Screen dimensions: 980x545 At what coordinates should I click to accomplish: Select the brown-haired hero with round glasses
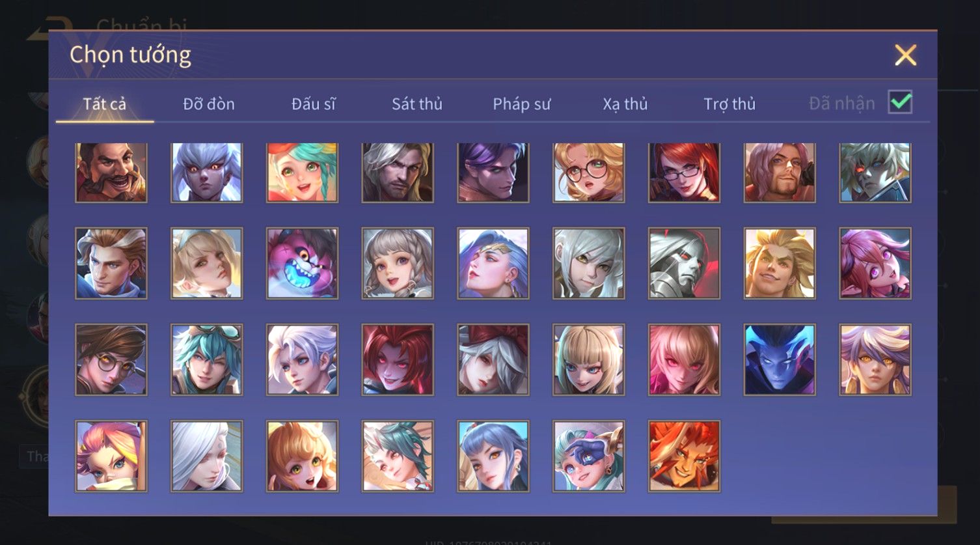pos(111,359)
